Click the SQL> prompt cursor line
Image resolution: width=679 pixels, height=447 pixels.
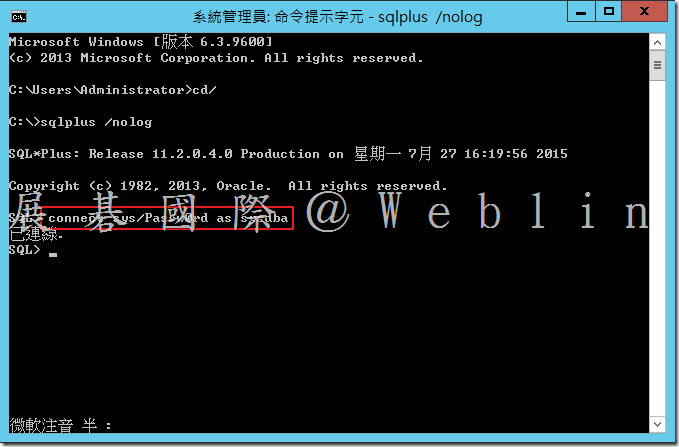[x=33, y=250]
